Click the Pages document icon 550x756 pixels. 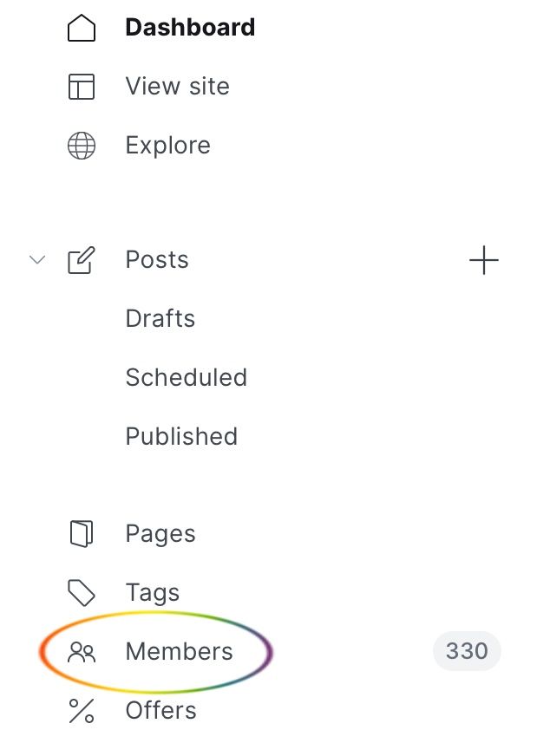coord(81,533)
